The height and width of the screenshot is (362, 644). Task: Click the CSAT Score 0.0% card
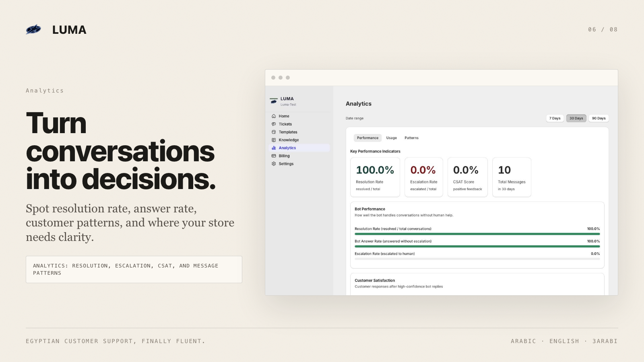pos(468,177)
